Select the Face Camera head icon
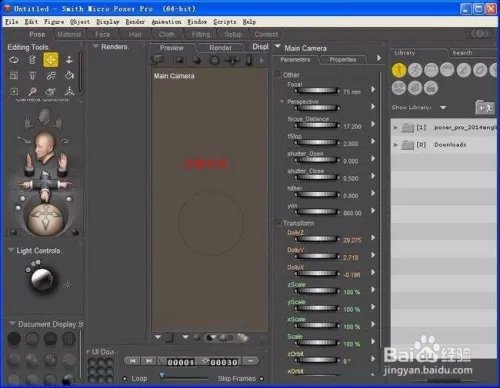The image size is (500, 388). pyautogui.click(x=44, y=147)
